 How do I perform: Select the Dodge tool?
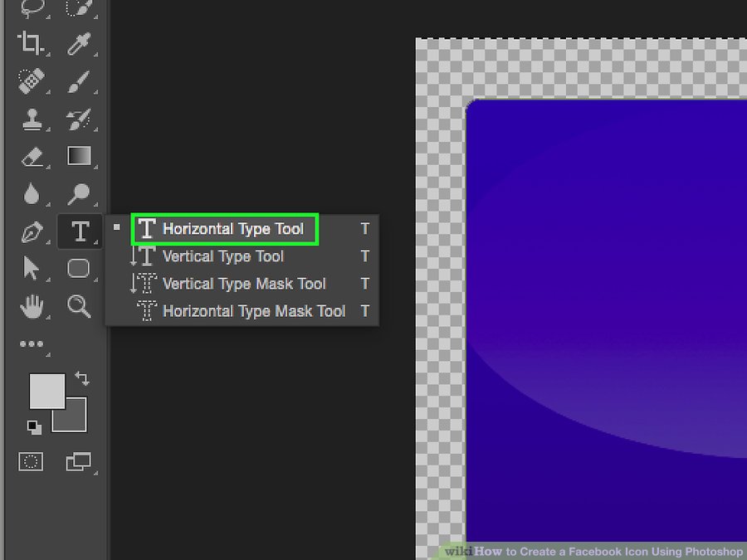(x=79, y=195)
